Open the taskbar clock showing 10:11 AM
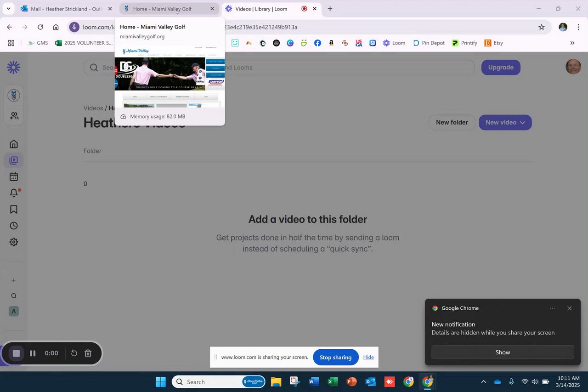 tap(568, 382)
